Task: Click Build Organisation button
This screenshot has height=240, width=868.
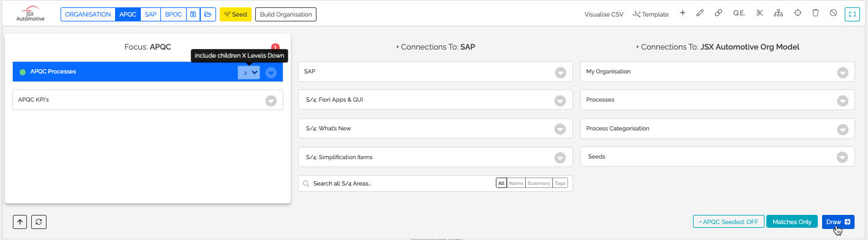Action: (x=286, y=14)
